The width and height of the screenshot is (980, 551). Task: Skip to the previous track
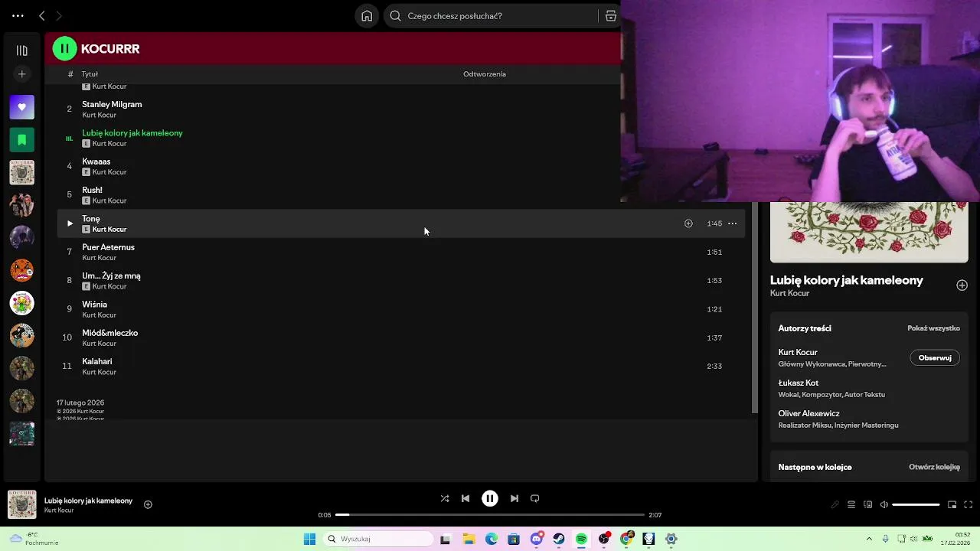(x=465, y=498)
